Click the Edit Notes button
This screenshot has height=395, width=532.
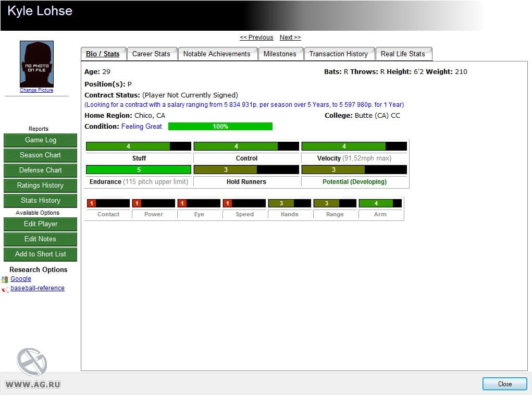click(40, 239)
